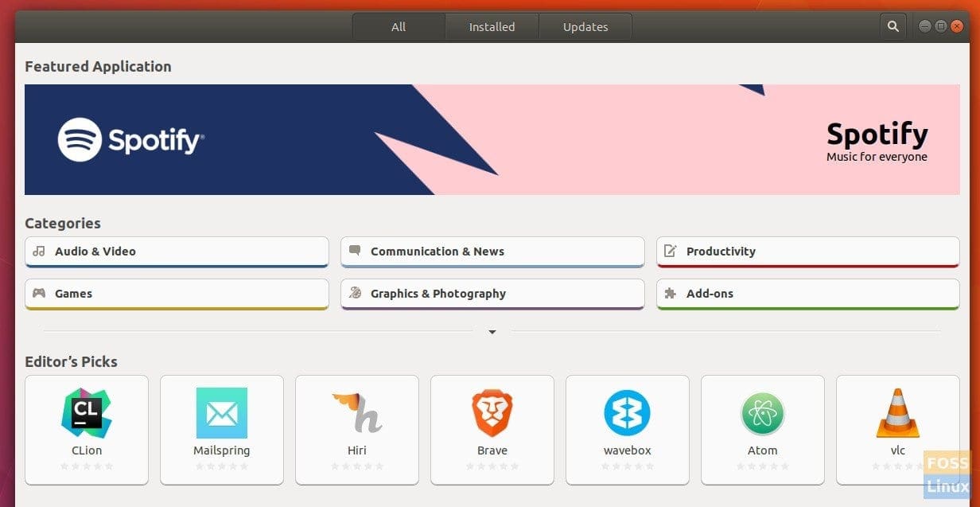Open the Installed tab
The image size is (980, 507).
pyautogui.click(x=492, y=26)
